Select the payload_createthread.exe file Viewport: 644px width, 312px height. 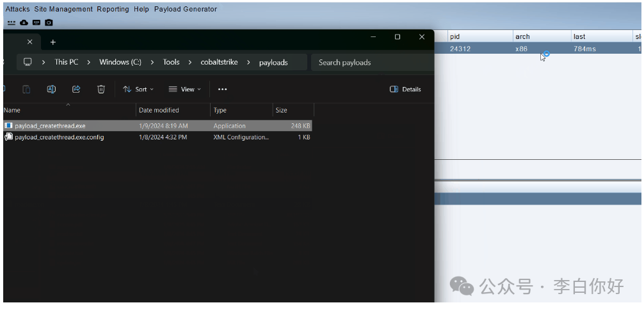point(157,125)
